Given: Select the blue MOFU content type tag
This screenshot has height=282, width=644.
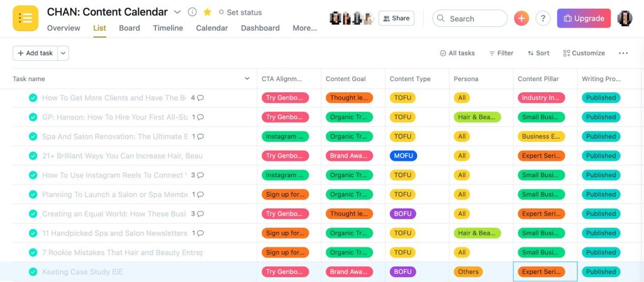Looking at the screenshot, I should pos(403,156).
